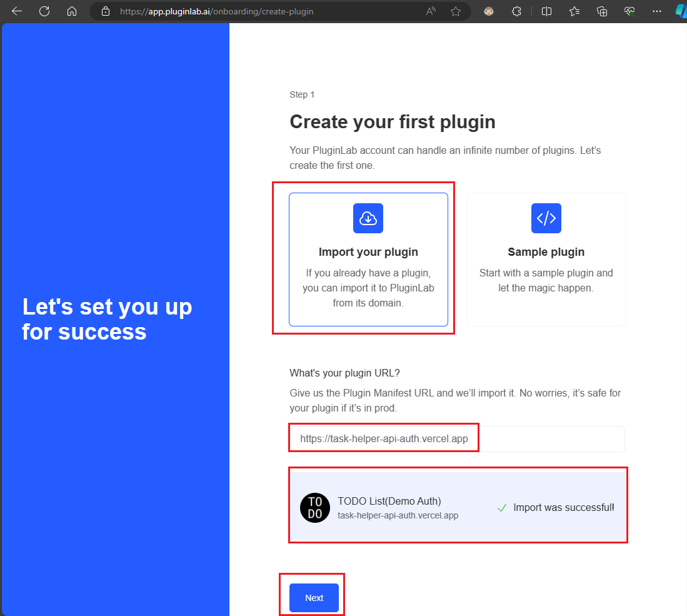The image size is (687, 616).
Task: Click the plugin URL input field
Action: point(456,439)
